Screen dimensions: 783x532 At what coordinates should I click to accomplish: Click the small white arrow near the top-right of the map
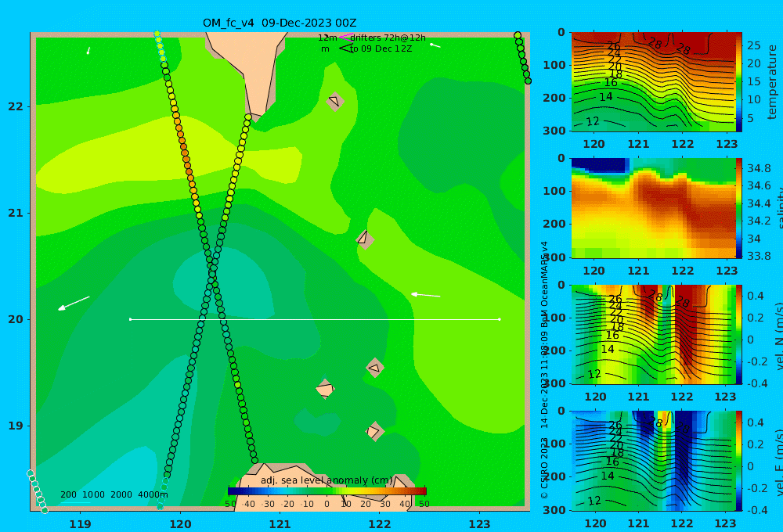(435, 45)
